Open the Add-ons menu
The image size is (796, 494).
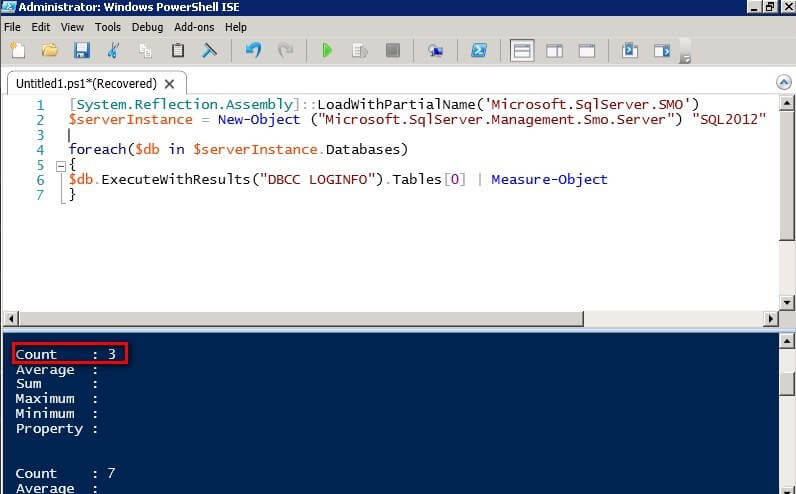[x=194, y=27]
